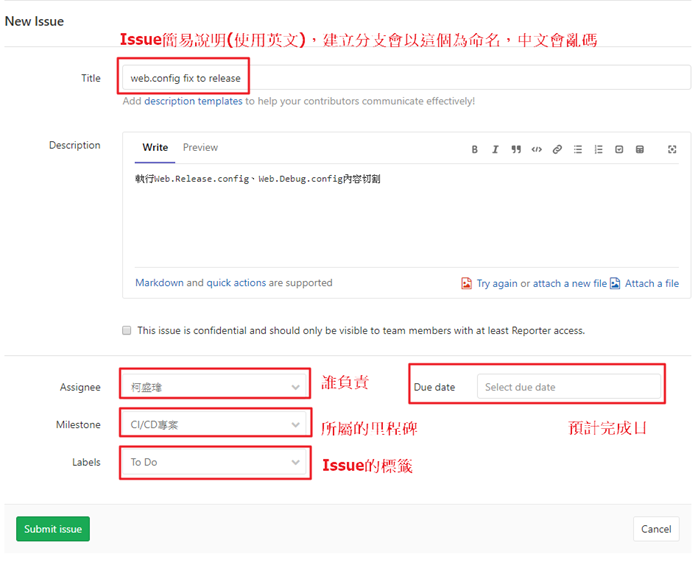Insert a bullet list
This screenshot has width=698, height=562.
(578, 149)
